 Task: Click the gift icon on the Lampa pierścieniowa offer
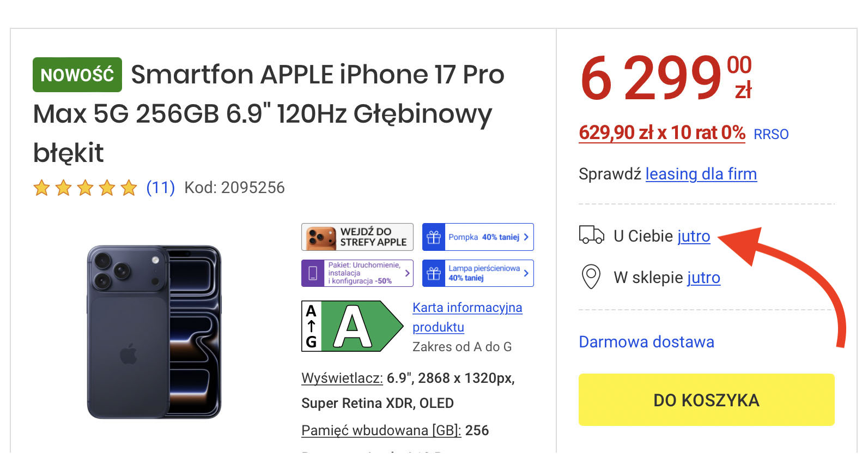(x=433, y=273)
